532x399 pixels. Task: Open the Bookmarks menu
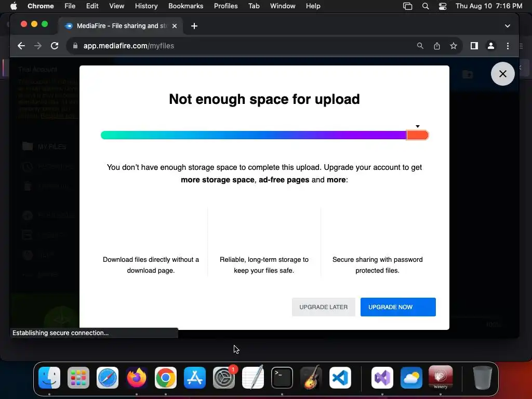[x=185, y=6]
